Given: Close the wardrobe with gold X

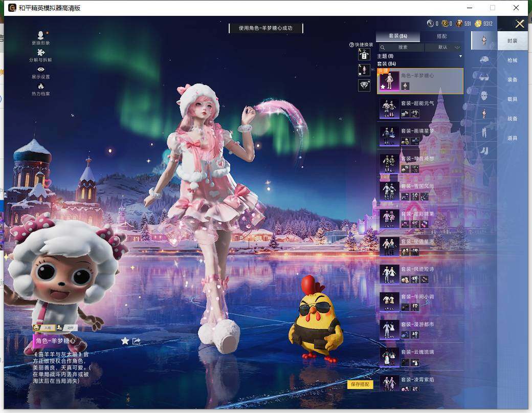Looking at the screenshot, I should (x=520, y=24).
